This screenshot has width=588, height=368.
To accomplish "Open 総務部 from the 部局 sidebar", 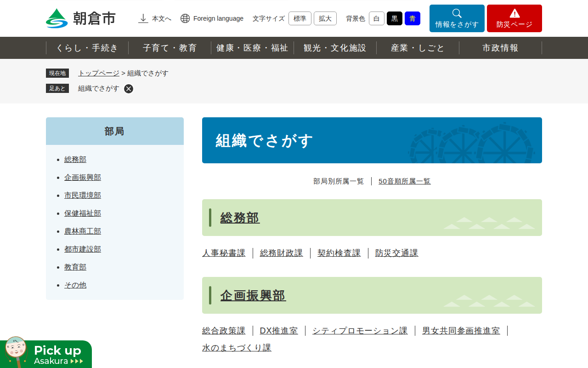I will [75, 159].
